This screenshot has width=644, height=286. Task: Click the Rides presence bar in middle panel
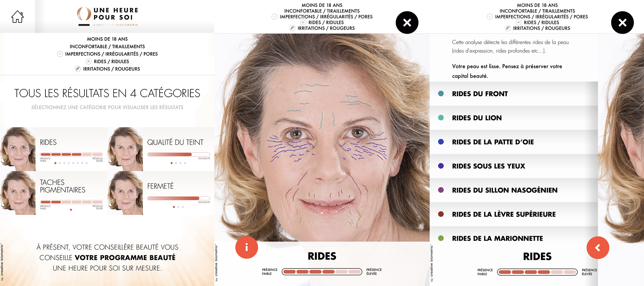coord(322,272)
